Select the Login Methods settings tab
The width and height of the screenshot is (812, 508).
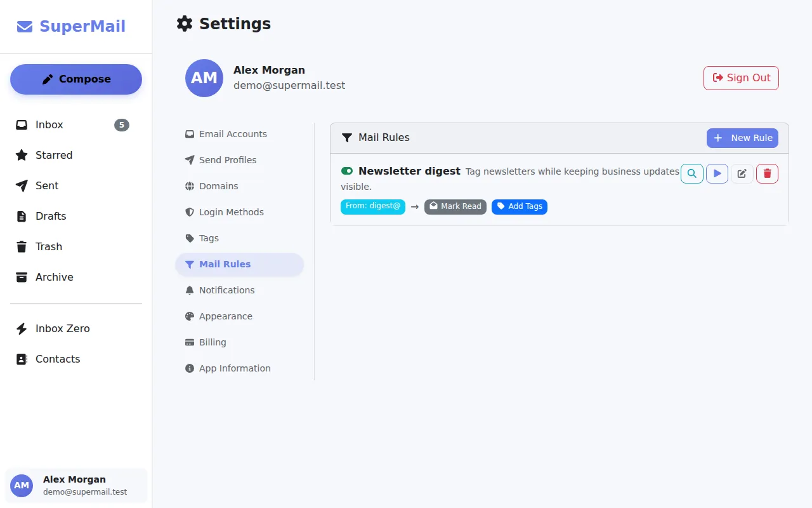(x=240, y=212)
